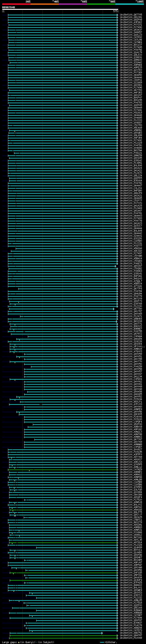The image size is (146, 644).
Task: Click the green ~80% identity legend segment
Action: coord(101,4)
